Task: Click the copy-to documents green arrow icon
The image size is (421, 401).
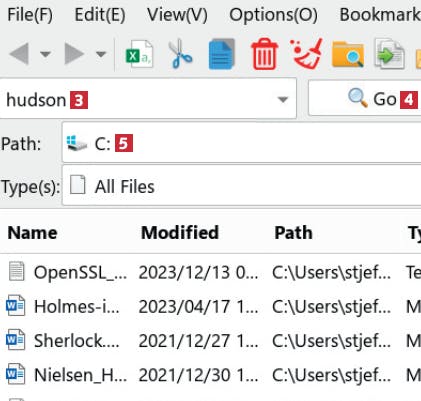Action: pyautogui.click(x=390, y=54)
